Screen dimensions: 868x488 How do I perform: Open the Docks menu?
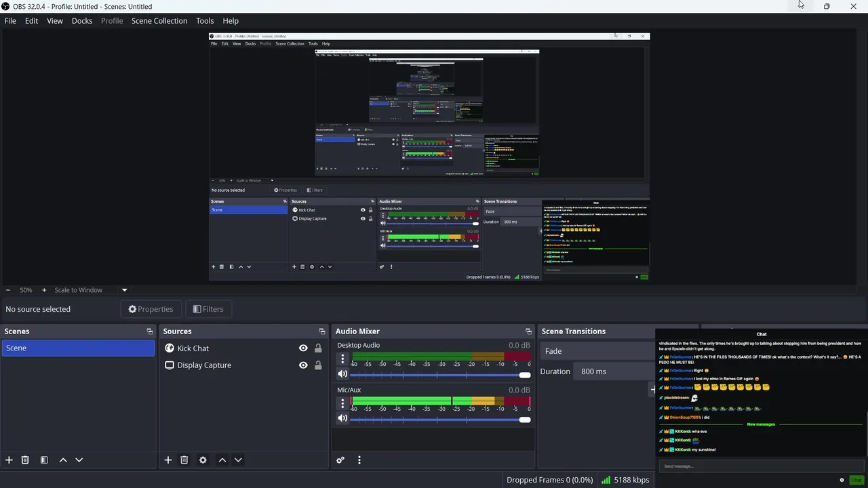click(82, 20)
